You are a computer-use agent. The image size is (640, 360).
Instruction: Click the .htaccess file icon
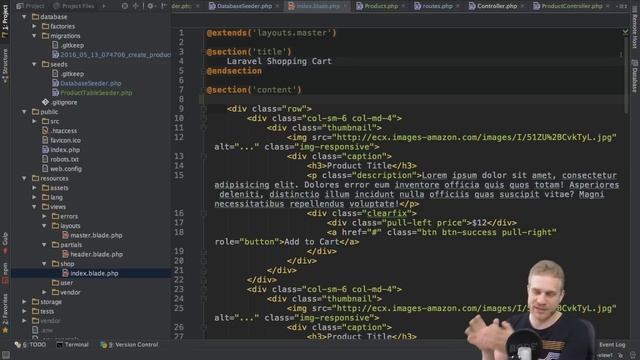pyautogui.click(x=45, y=131)
